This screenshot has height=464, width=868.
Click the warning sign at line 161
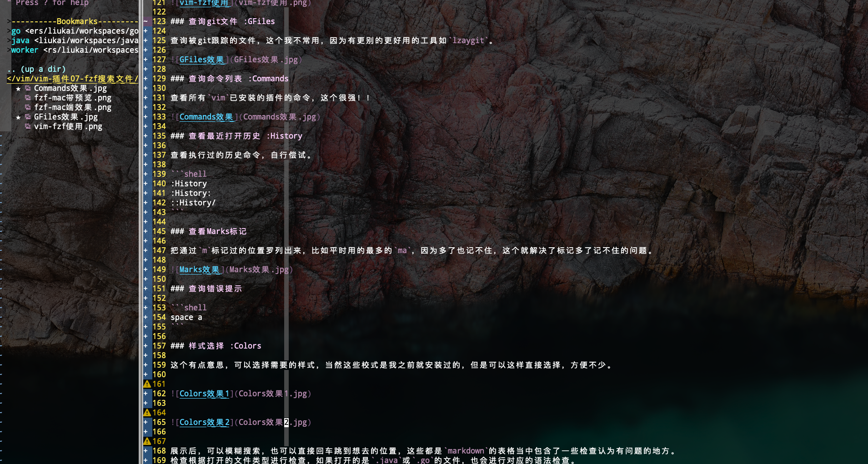[147, 384]
